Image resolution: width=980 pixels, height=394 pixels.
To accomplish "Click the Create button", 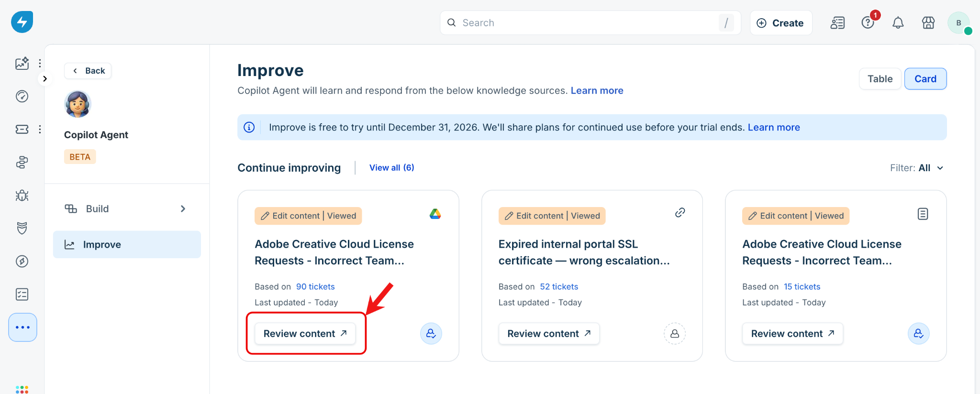I will pos(780,23).
